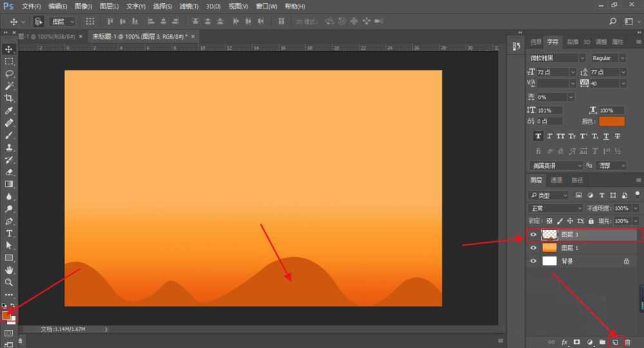Toggle the faux bold T button
644x348 pixels.
pyautogui.click(x=538, y=136)
